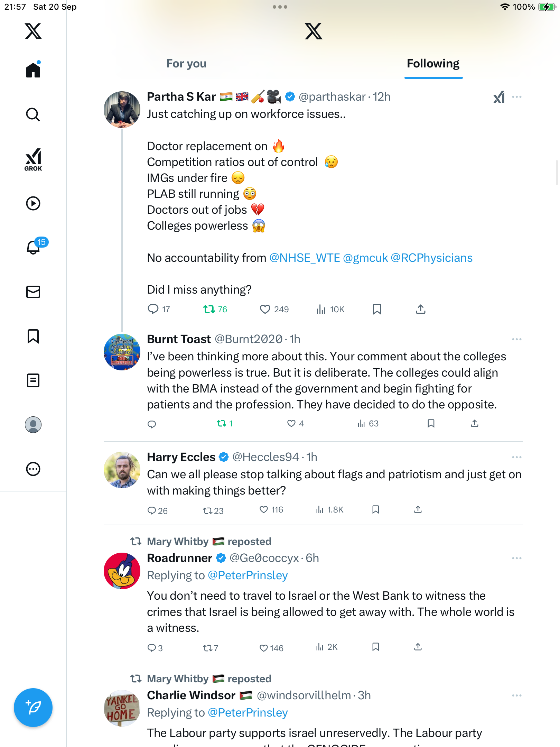Open notifications with 15 badge
Image resolution: width=560 pixels, height=747 pixels.
tap(34, 247)
